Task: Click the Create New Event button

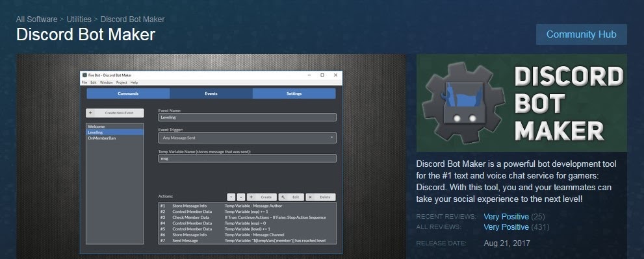Action: [115, 113]
